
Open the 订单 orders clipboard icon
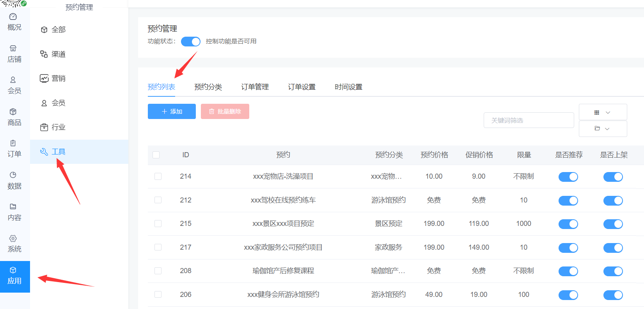(13, 143)
